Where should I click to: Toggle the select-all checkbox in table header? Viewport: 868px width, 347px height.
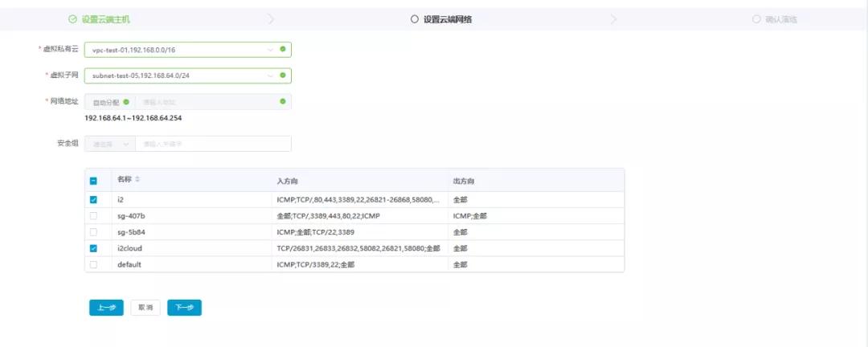click(94, 181)
